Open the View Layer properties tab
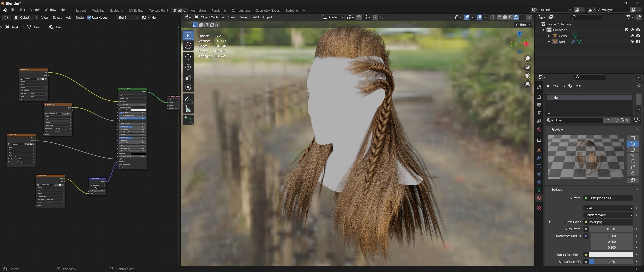 click(539, 113)
